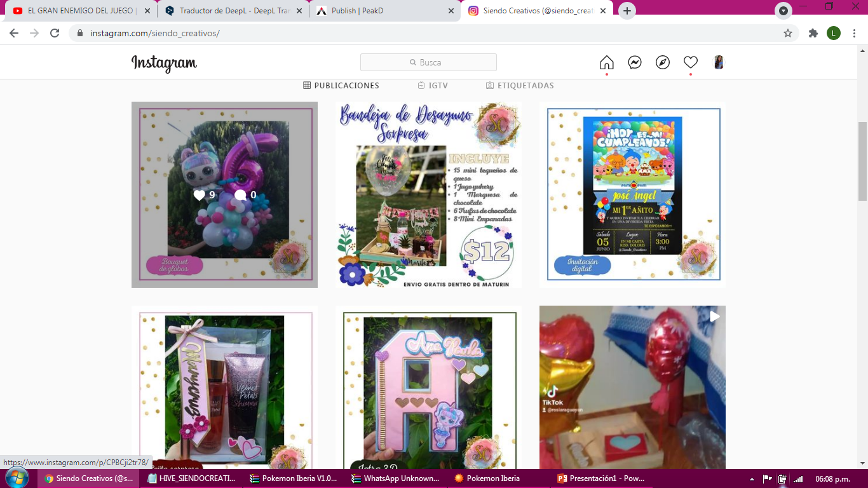Open the Explore compass icon
The image size is (868, 488).
[x=663, y=62]
